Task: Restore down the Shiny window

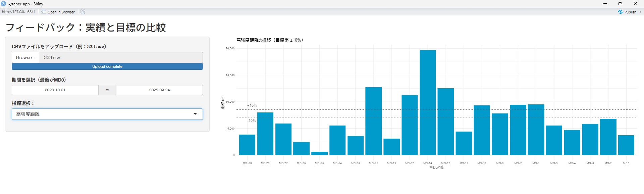Action: (x=620, y=4)
